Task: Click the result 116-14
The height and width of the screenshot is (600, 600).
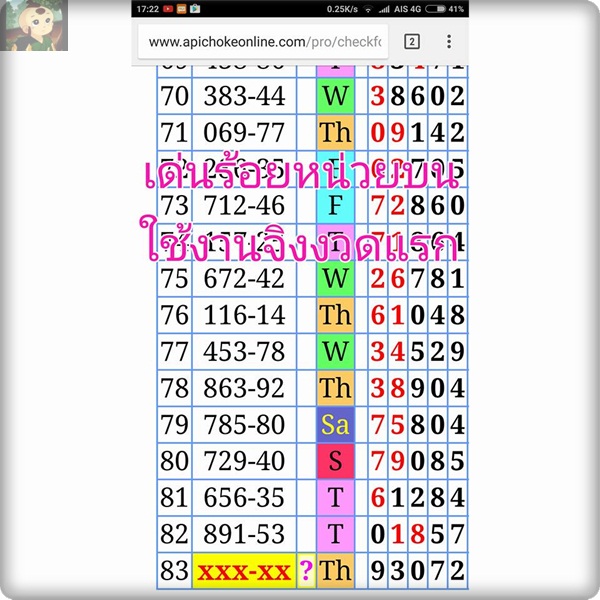Action: click(x=244, y=315)
